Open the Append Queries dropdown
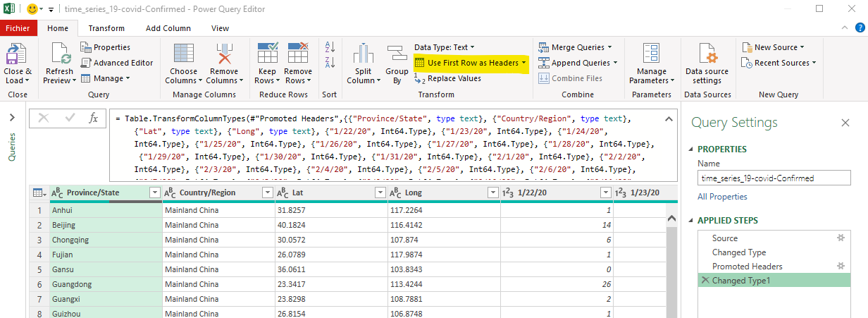 tap(578, 63)
